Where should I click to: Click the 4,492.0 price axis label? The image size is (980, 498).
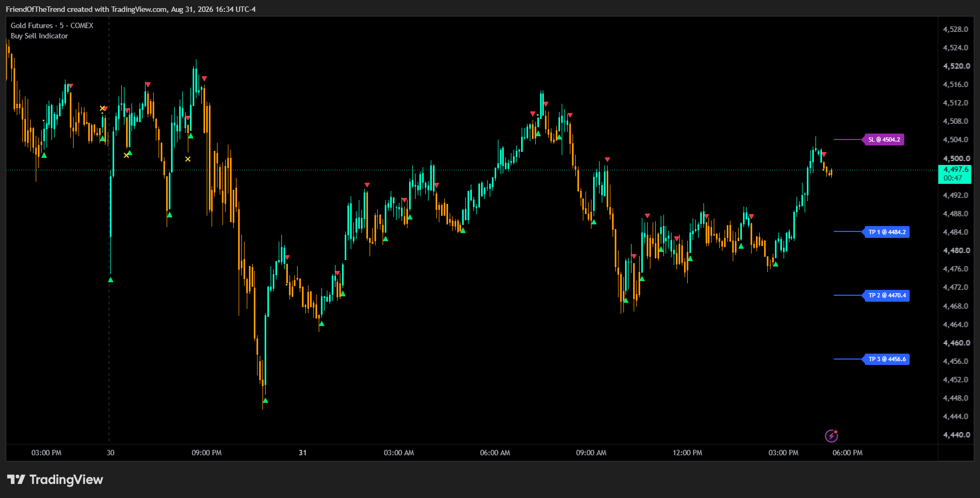tap(956, 195)
